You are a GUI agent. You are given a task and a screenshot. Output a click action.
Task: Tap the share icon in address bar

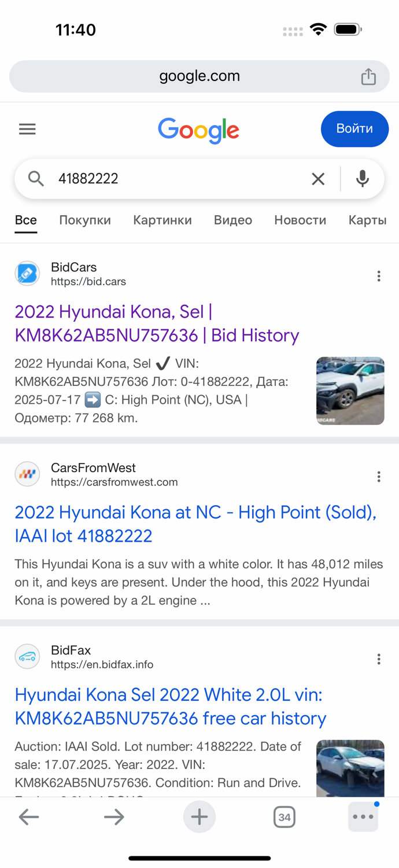click(368, 76)
